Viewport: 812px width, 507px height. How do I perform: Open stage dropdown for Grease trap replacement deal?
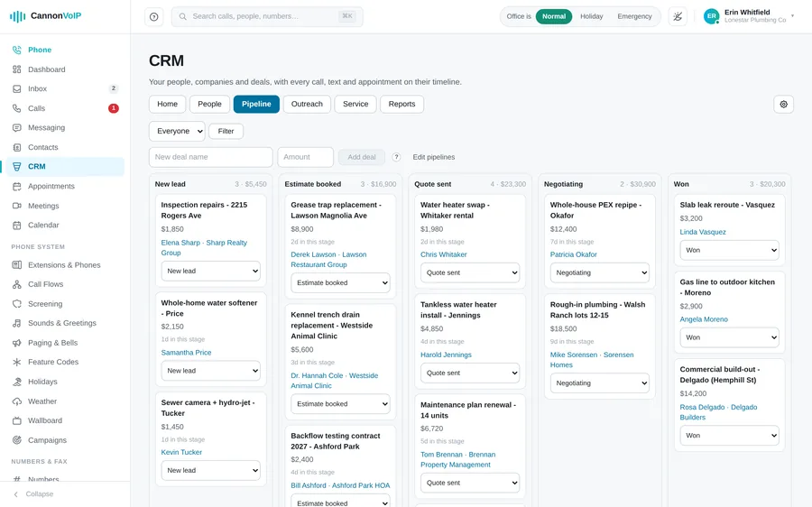click(340, 282)
